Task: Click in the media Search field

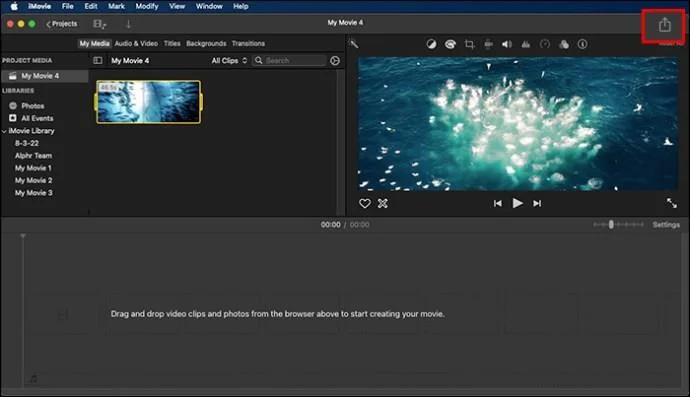Action: coord(290,61)
